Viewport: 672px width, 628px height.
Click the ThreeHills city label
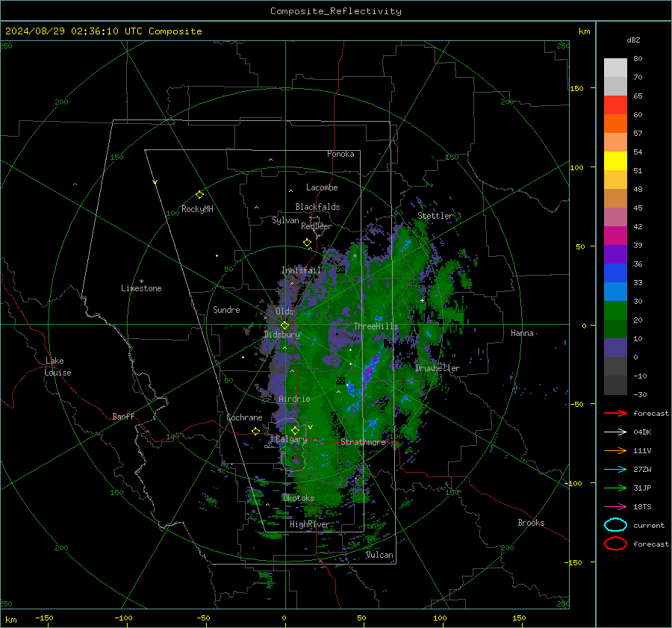pos(376,326)
